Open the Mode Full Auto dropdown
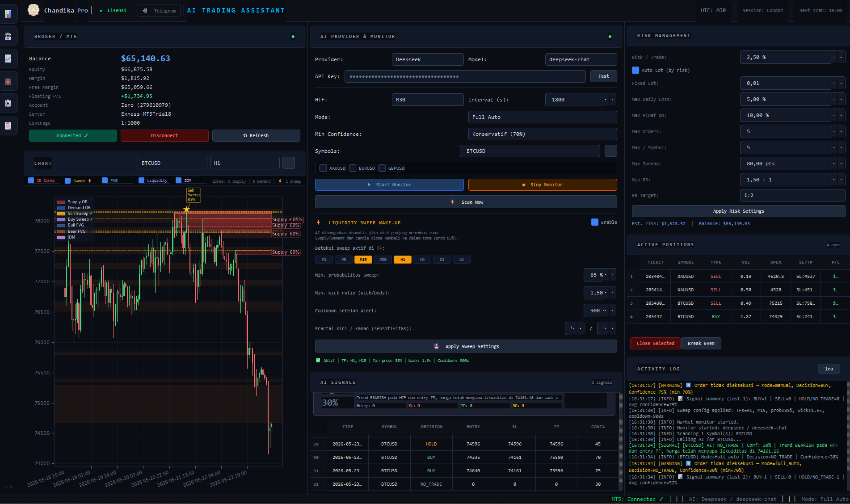Image resolution: width=850 pixels, height=504 pixels. (543, 117)
